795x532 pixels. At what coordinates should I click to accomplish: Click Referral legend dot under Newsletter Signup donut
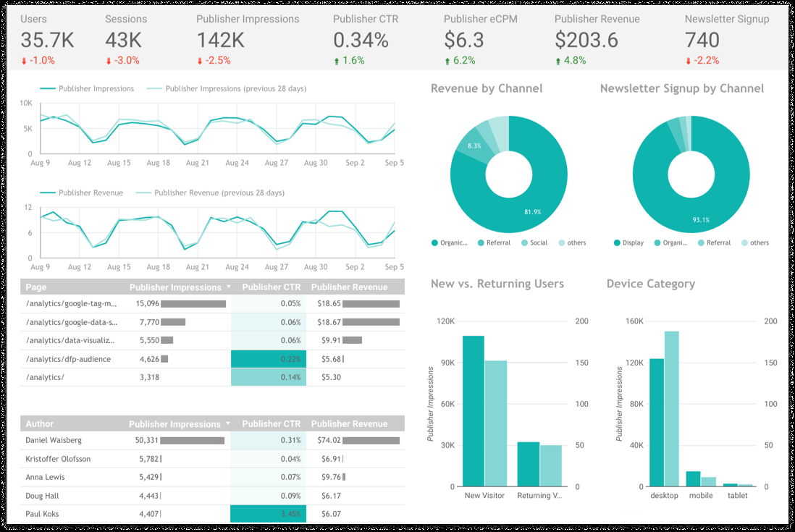(x=701, y=242)
